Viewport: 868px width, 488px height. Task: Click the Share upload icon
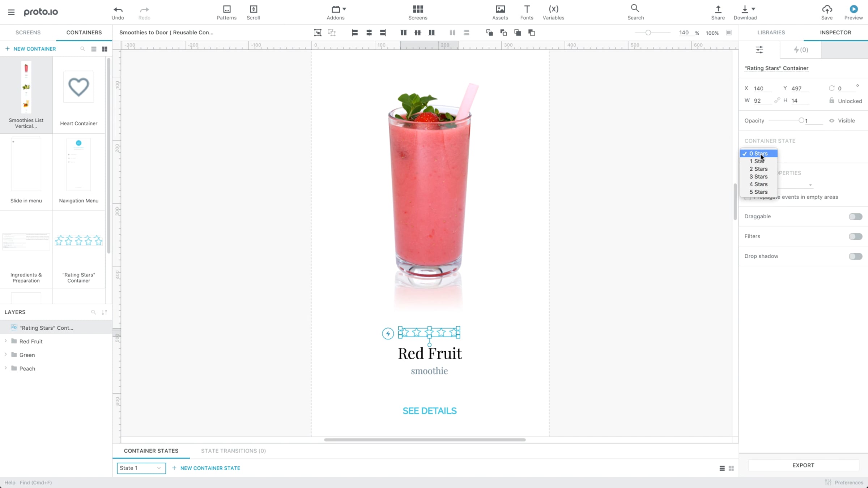[718, 9]
